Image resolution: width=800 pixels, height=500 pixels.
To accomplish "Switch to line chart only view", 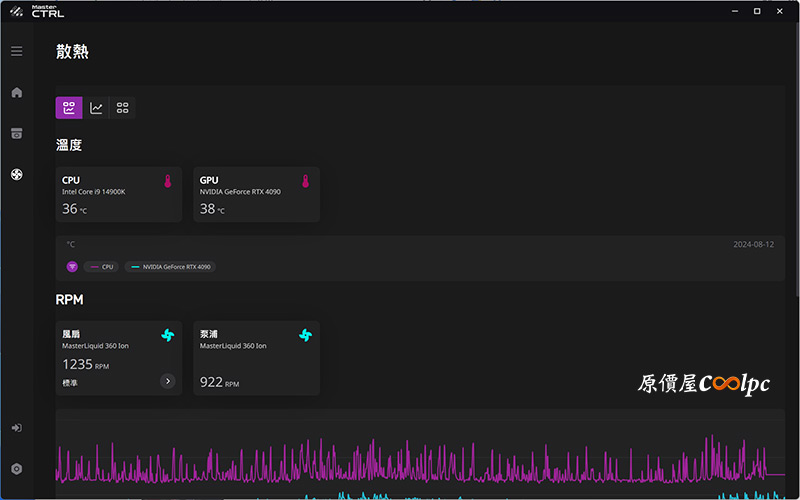I will click(x=96, y=108).
